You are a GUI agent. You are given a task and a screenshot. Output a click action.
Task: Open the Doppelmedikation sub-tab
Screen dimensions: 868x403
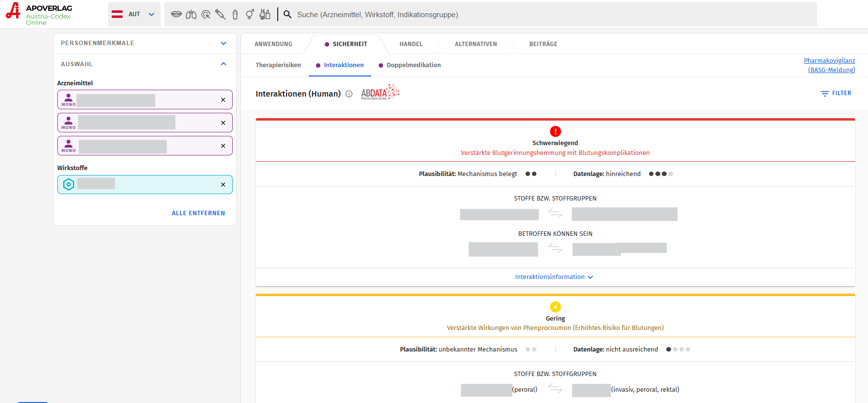pyautogui.click(x=410, y=65)
